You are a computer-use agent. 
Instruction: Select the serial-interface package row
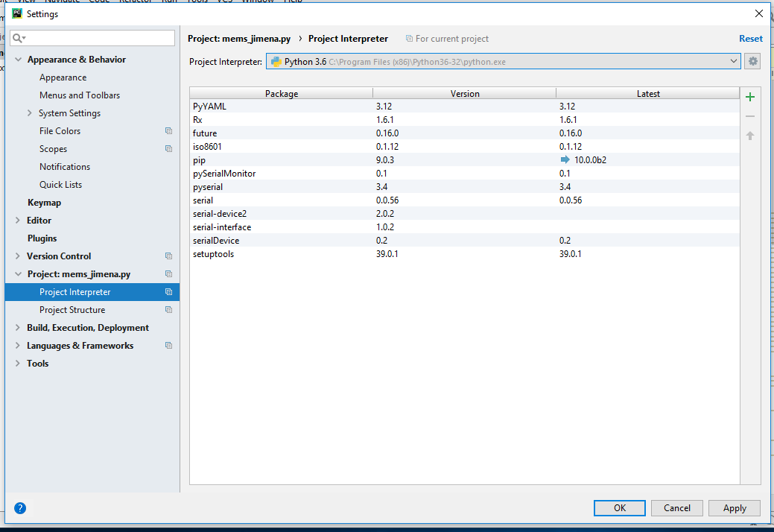465,227
